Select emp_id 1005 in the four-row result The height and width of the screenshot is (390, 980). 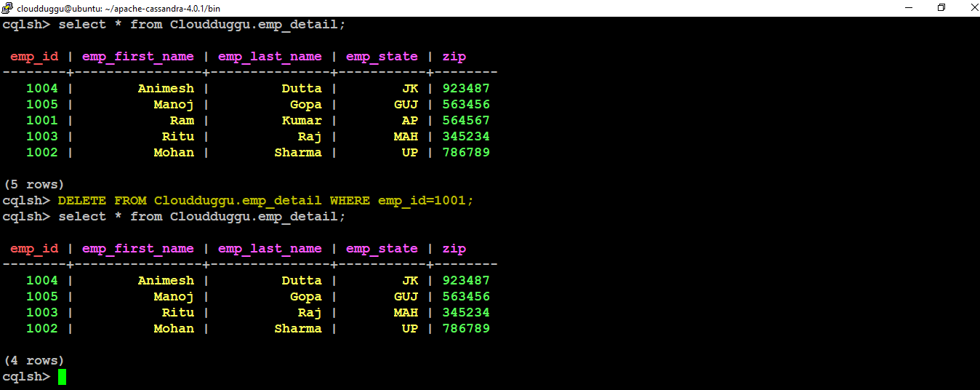(x=42, y=297)
